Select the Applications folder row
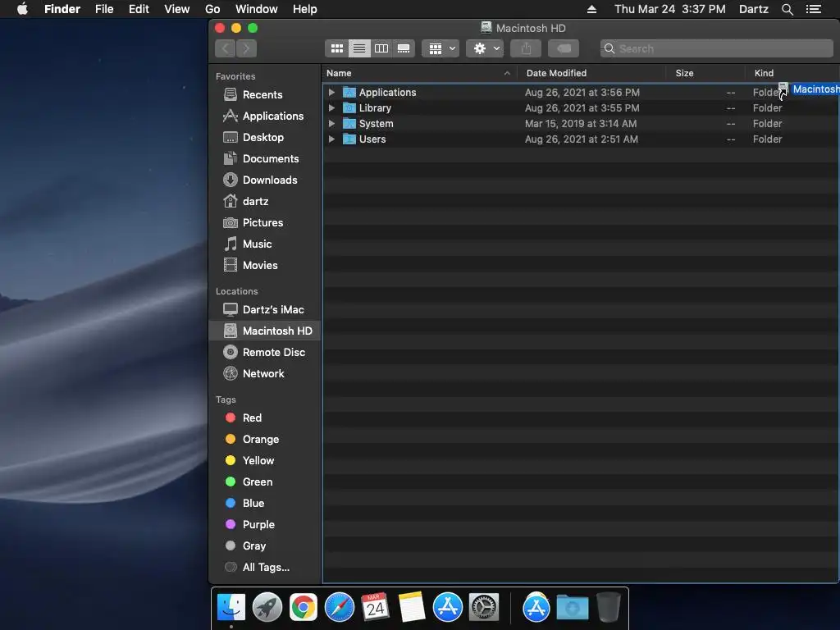This screenshot has width=840, height=630. (x=581, y=92)
